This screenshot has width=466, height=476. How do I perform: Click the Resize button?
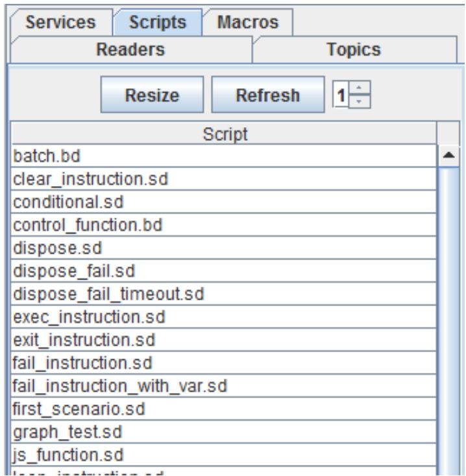(x=152, y=95)
